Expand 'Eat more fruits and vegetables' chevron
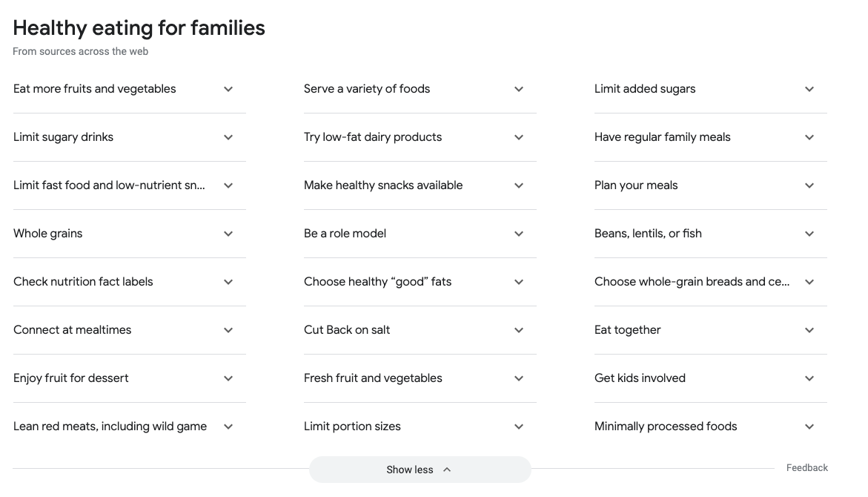The width and height of the screenshot is (868, 497). [228, 89]
